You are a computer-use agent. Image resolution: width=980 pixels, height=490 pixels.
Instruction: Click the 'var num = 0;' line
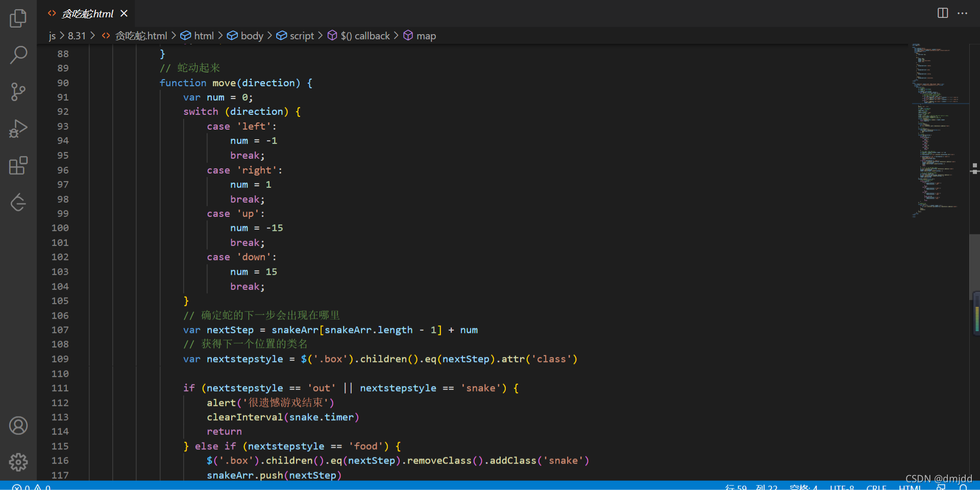pos(218,97)
